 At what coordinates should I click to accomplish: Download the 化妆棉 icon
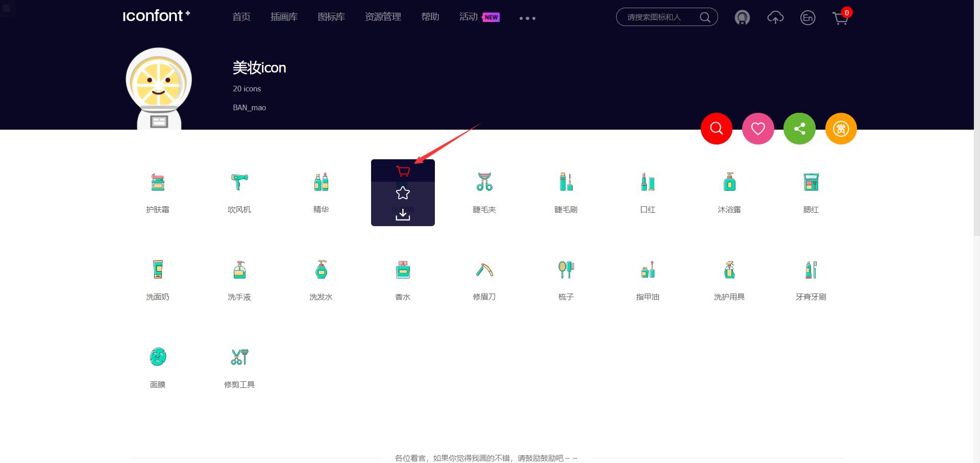pos(403,214)
